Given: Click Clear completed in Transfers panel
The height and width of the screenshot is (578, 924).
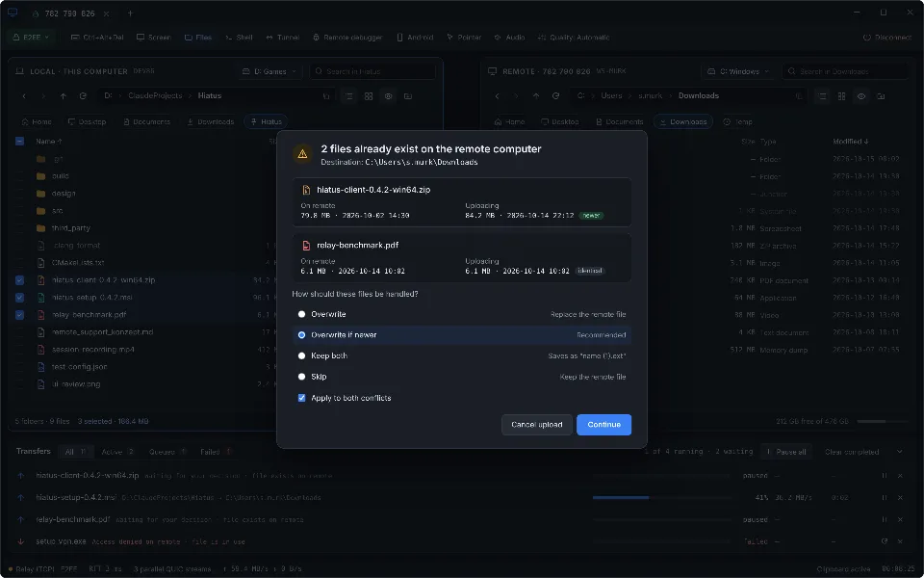Looking at the screenshot, I should [x=852, y=452].
